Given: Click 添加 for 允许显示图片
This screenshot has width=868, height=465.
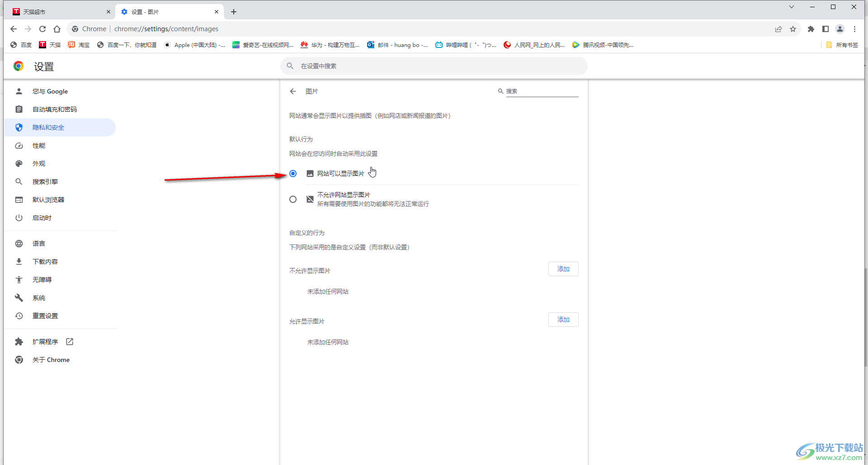Looking at the screenshot, I should pos(563,319).
